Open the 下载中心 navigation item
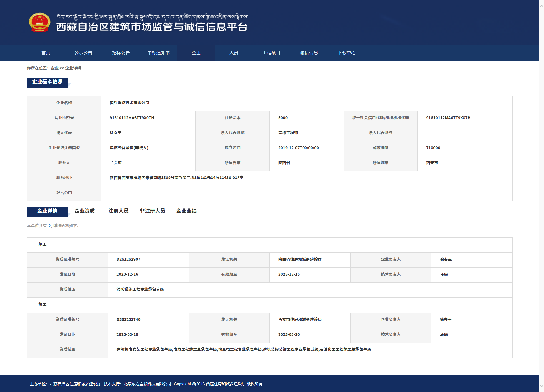This screenshot has height=392, width=544. tap(347, 53)
